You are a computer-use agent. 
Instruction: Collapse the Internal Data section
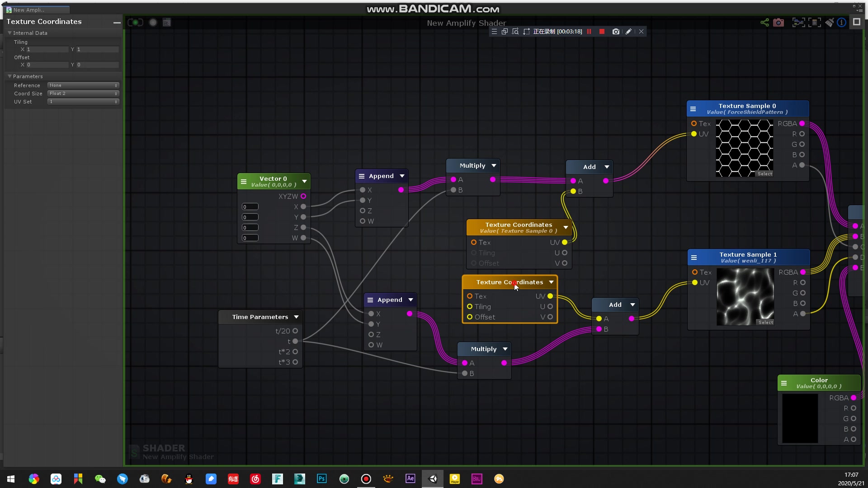(x=9, y=33)
